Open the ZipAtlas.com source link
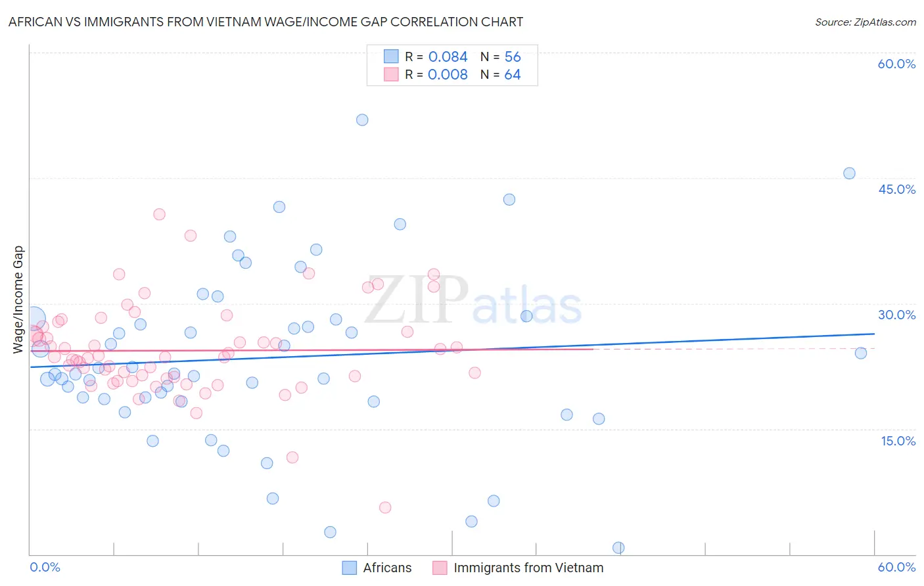This screenshot has height=586, width=924. tap(866, 22)
